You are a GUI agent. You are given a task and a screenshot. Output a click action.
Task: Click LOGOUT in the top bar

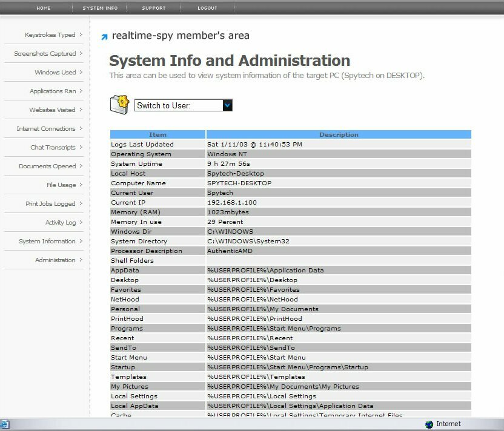pyautogui.click(x=207, y=8)
